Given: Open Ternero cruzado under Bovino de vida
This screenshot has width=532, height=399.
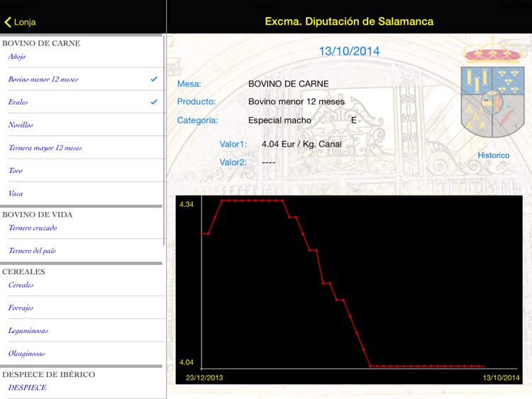Looking at the screenshot, I should [83, 227].
